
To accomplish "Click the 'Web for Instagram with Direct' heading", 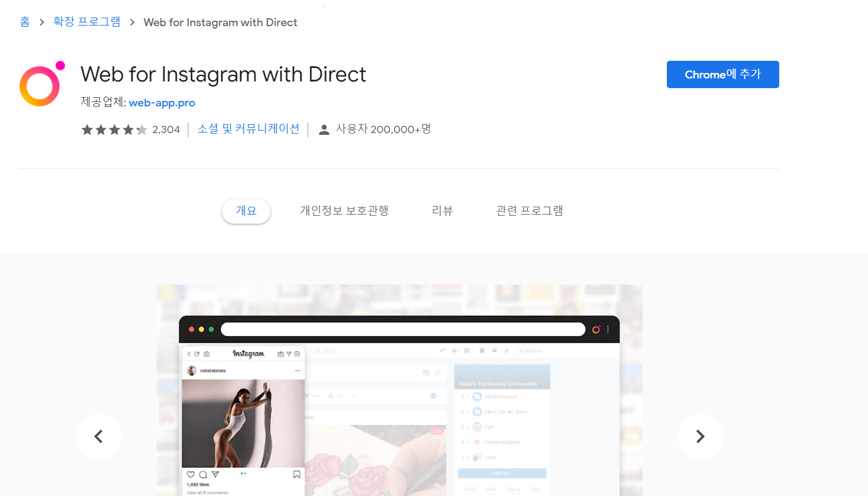I will pyautogui.click(x=223, y=74).
